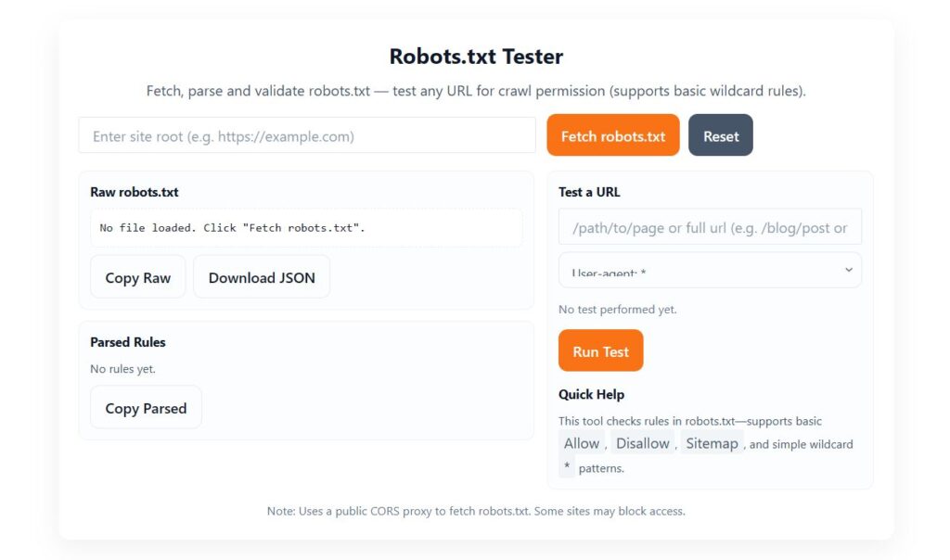Click the Download JSON button
This screenshot has height=560, width=950.
point(261,276)
